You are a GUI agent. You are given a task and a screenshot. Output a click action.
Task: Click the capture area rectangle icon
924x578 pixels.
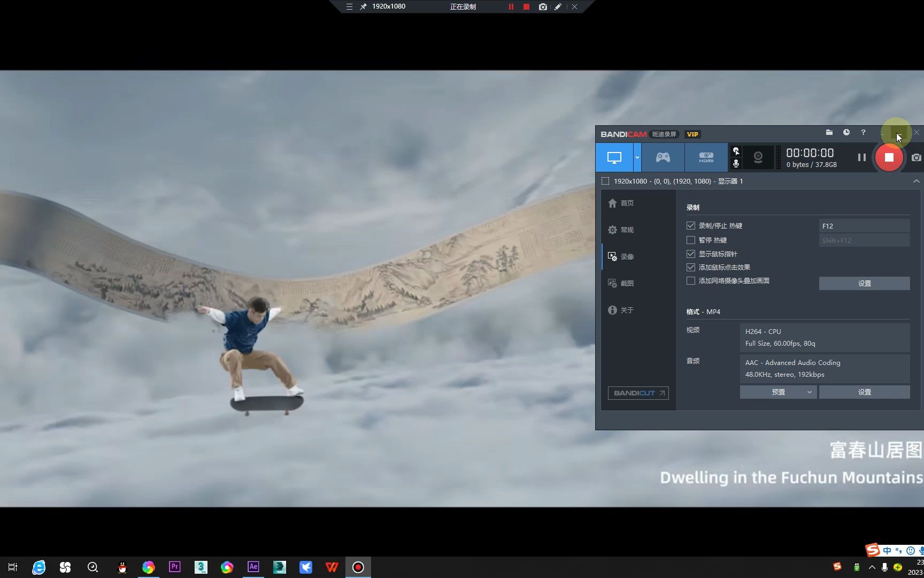point(605,181)
